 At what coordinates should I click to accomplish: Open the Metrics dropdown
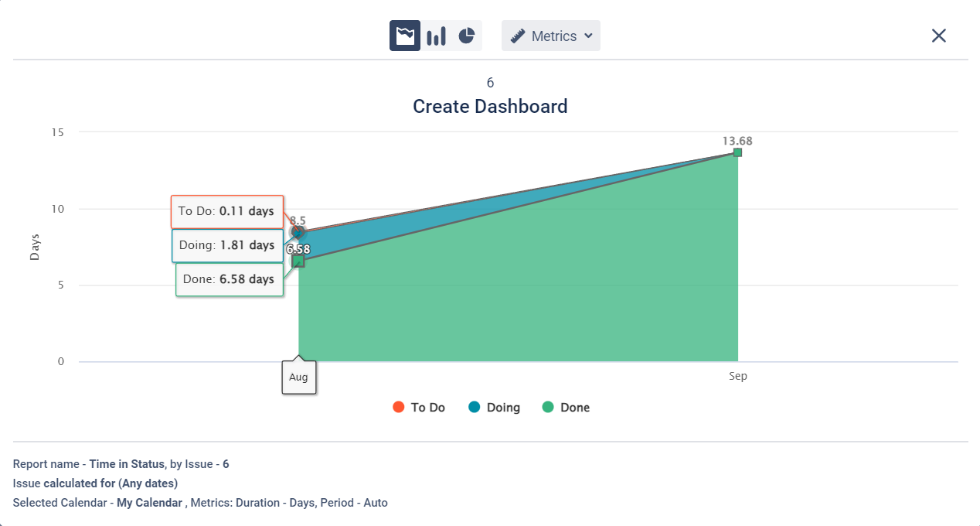coord(551,36)
